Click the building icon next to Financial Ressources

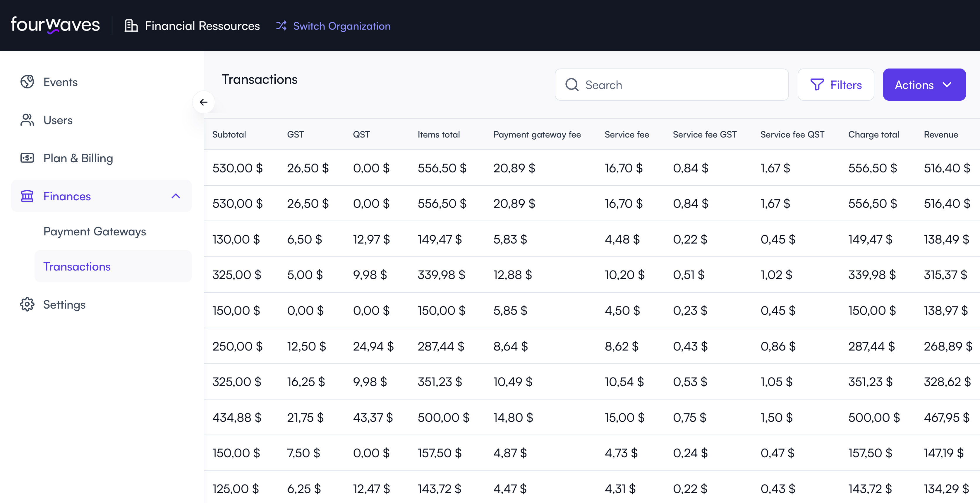coord(131,25)
